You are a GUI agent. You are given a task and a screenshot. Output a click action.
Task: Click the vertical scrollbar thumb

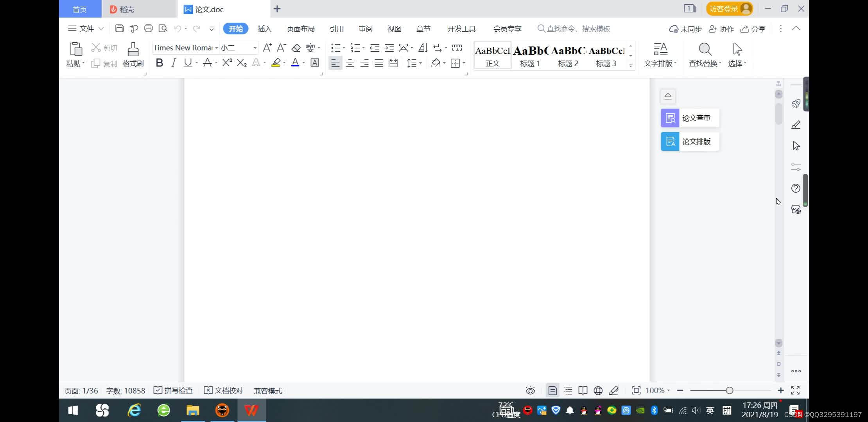click(x=778, y=113)
